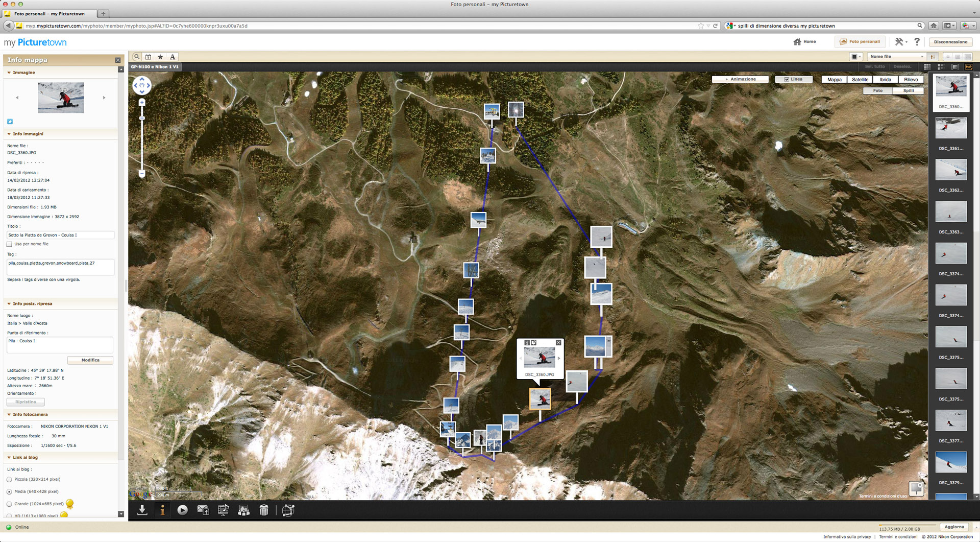The image size is (980, 542).
Task: Switch to detailed list view icon
Action: pyautogui.click(x=941, y=67)
